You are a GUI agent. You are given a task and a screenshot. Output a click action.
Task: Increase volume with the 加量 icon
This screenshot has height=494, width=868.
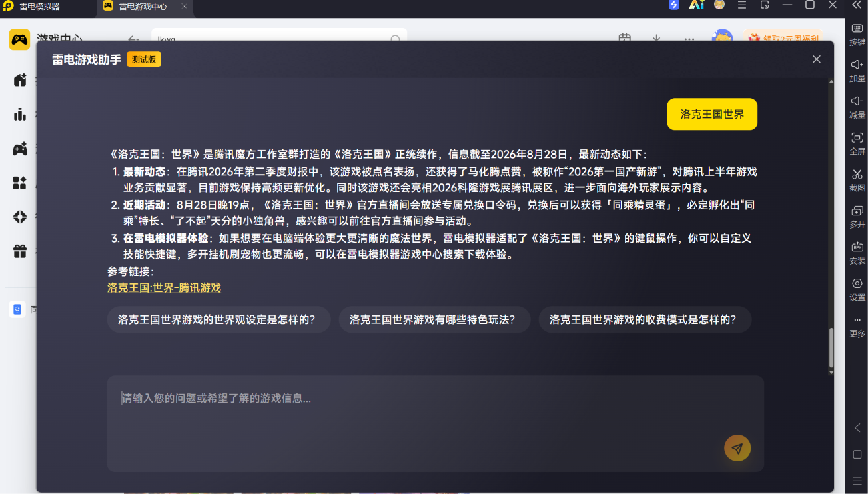[x=857, y=71]
